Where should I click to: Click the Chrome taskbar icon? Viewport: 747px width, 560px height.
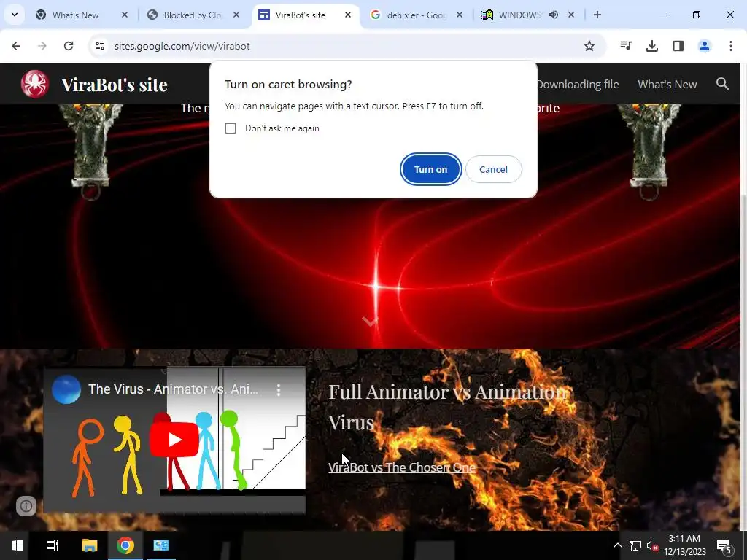click(125, 545)
